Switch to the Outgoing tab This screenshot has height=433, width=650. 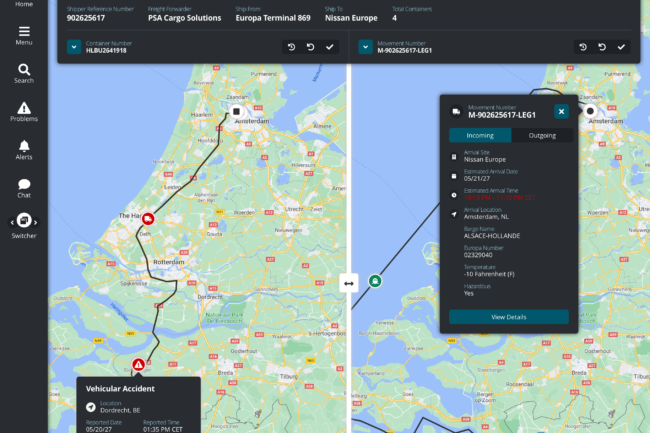click(x=541, y=135)
